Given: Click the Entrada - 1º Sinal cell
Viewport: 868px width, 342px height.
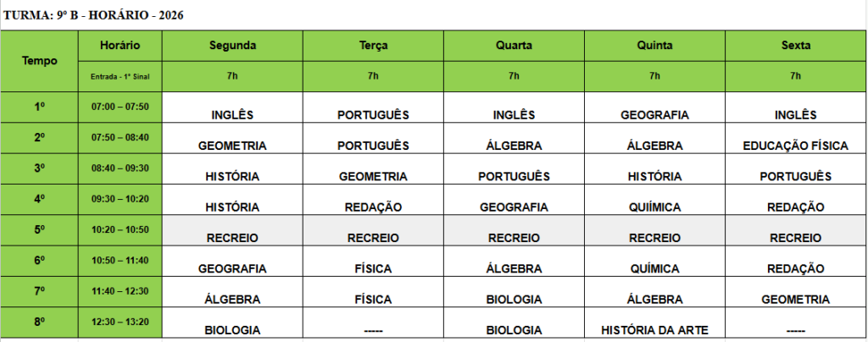Looking at the screenshot, I should pyautogui.click(x=120, y=76).
